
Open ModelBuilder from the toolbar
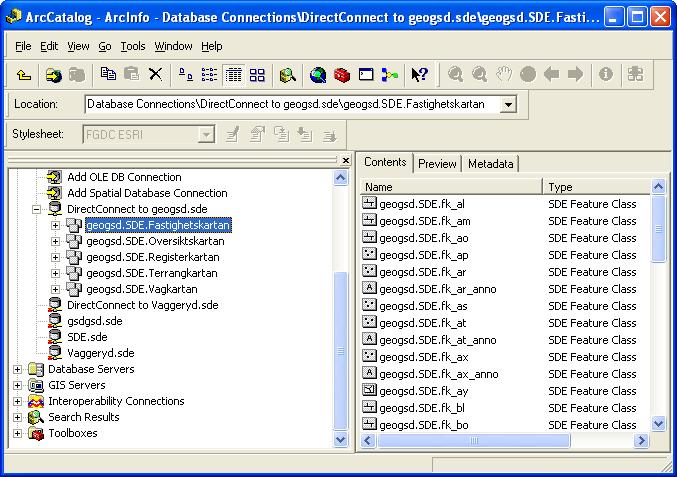coord(389,75)
